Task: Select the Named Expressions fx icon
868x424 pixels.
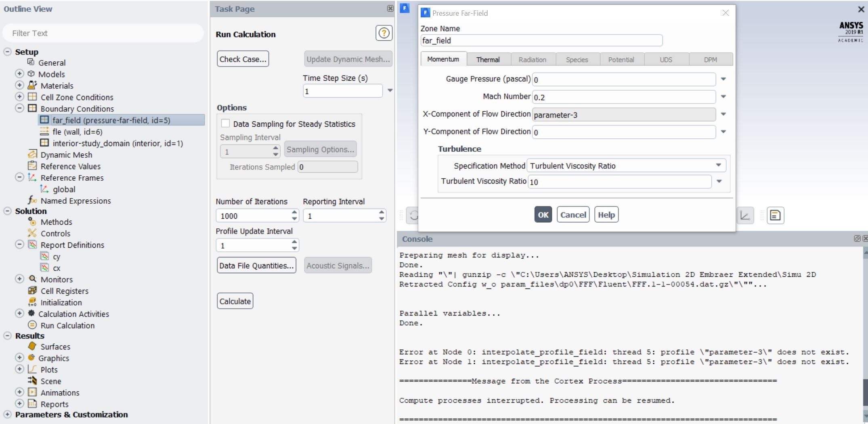Action: [31, 201]
